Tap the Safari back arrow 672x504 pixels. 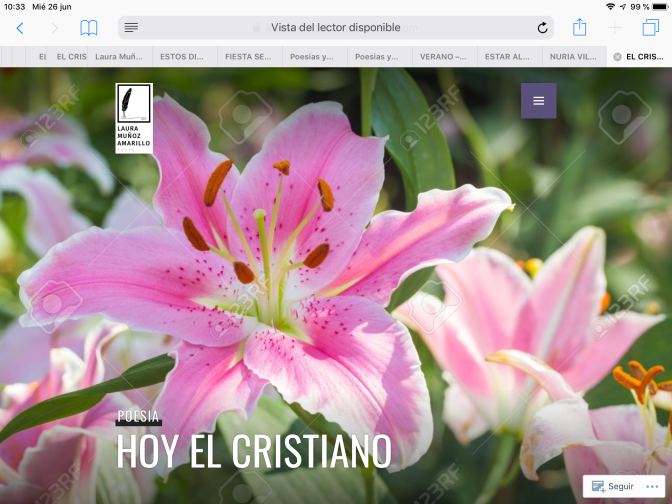click(19, 28)
